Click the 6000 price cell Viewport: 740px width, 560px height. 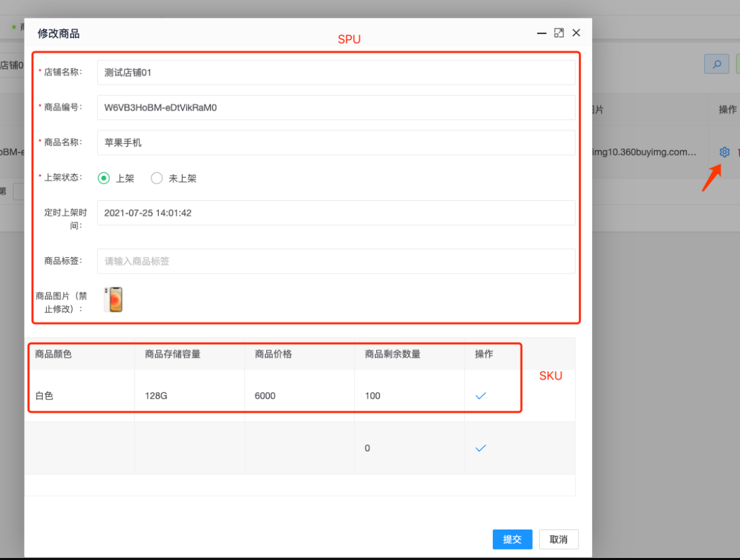(299, 396)
